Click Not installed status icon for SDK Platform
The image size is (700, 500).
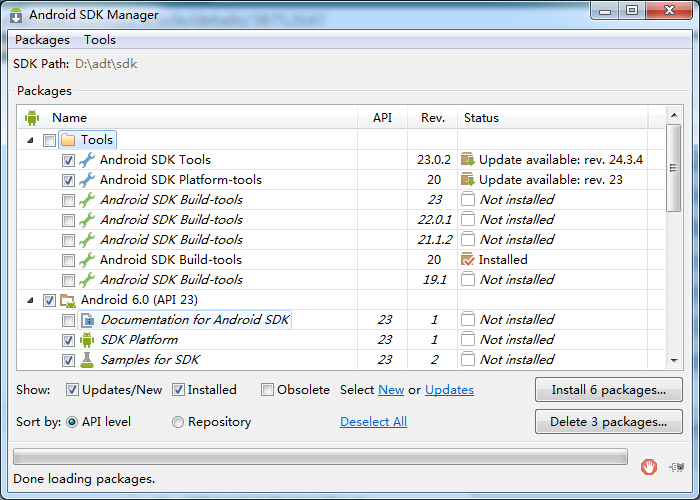pos(468,339)
